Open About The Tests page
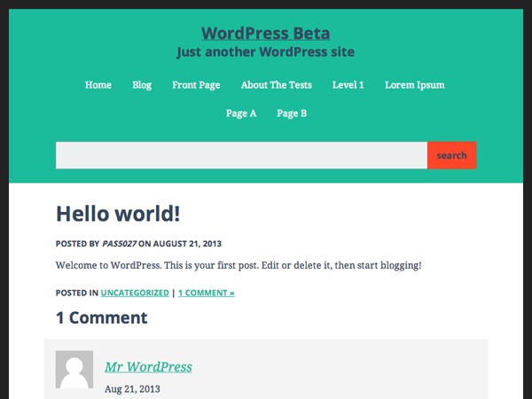This screenshot has height=399, width=532. click(x=276, y=85)
